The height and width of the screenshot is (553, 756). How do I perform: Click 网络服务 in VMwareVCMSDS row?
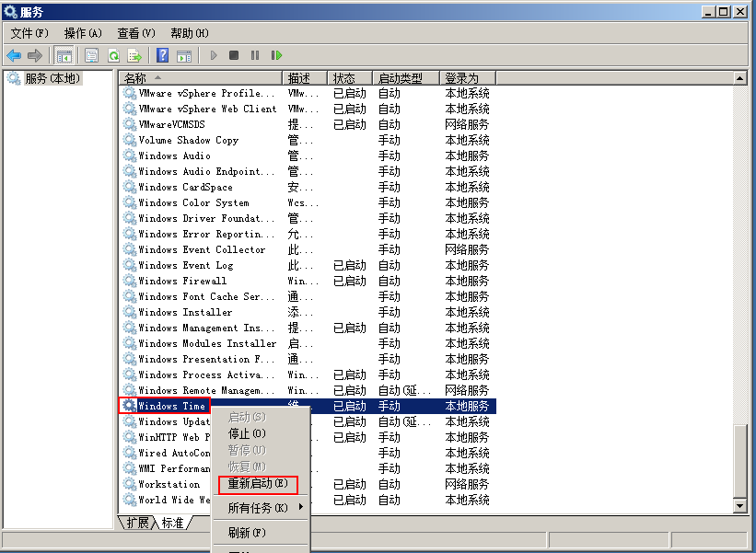click(467, 124)
